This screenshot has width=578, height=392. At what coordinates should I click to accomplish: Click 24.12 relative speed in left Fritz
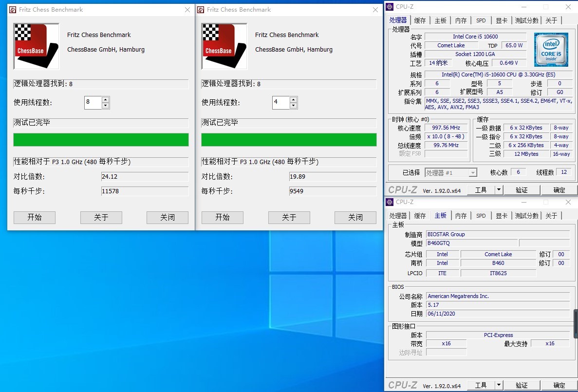(145, 177)
